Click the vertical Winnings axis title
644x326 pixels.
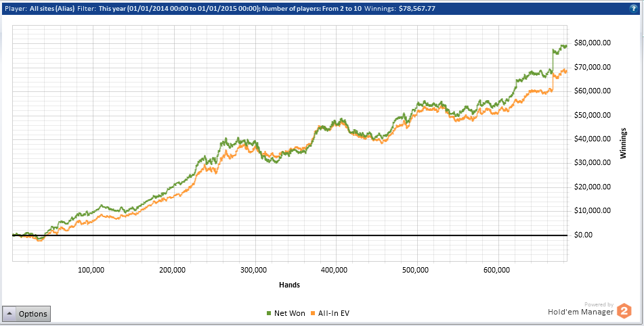624,143
